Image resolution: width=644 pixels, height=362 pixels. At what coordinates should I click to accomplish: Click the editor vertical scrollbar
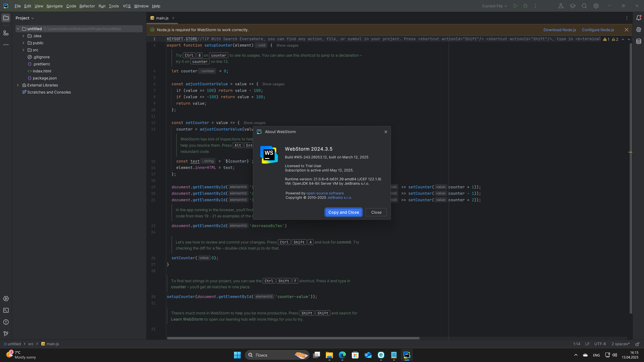point(631,179)
